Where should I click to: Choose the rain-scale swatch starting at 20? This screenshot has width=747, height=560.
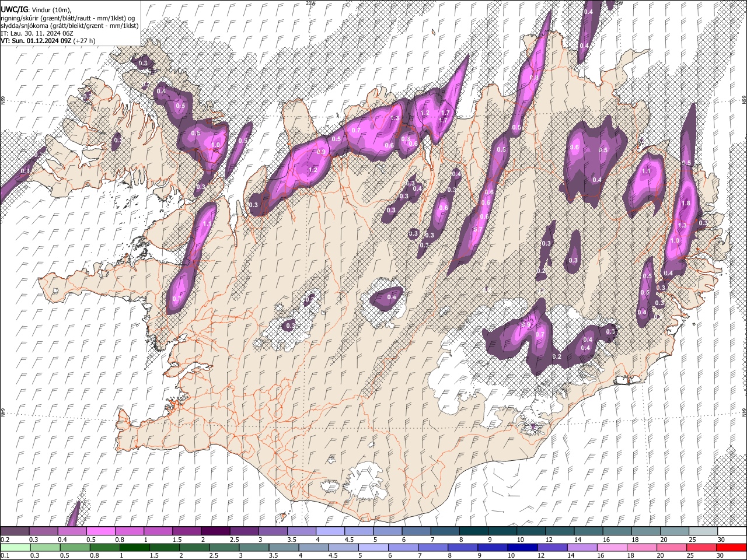[x=671, y=547]
